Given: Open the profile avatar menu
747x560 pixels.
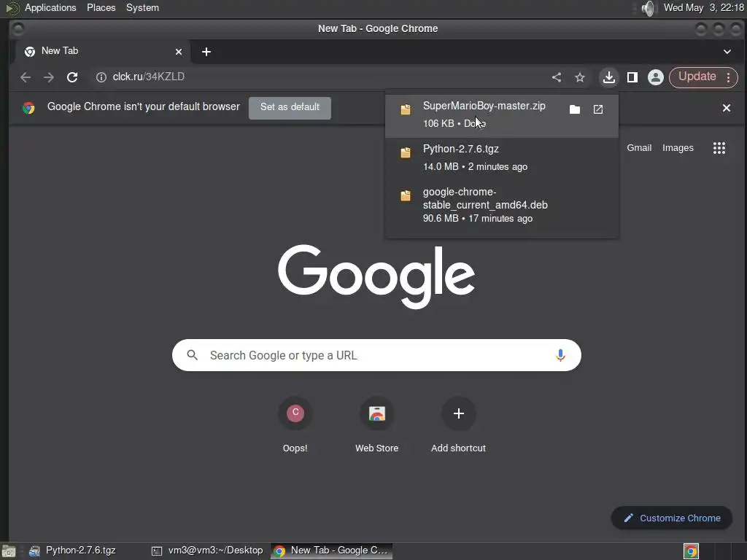Looking at the screenshot, I should coord(656,77).
